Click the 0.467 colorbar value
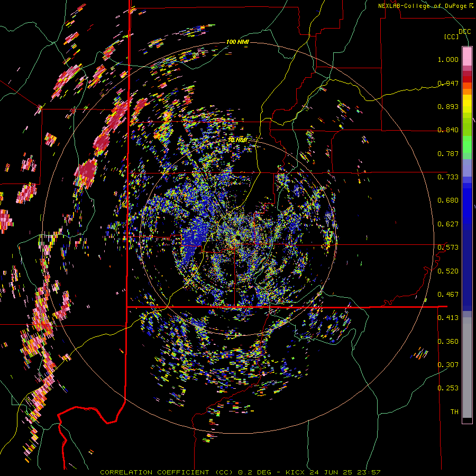The image size is (476, 476). [x=448, y=295]
